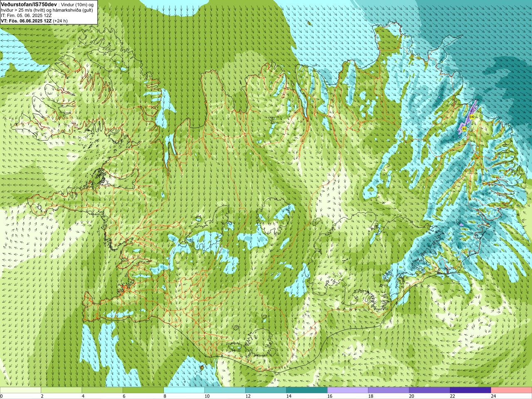This screenshot has width=532, height=399.
Task: Select the purple 18–20 legend swatch
Action: 389,390
